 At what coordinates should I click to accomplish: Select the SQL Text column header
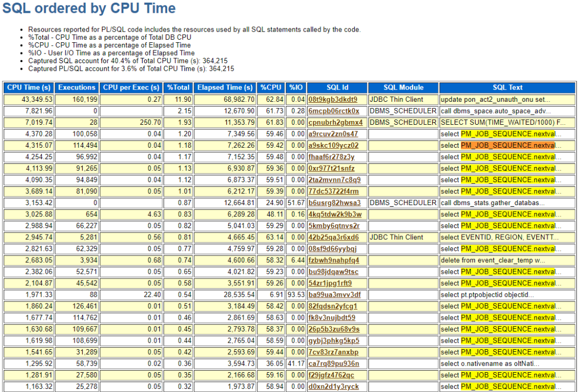point(507,88)
